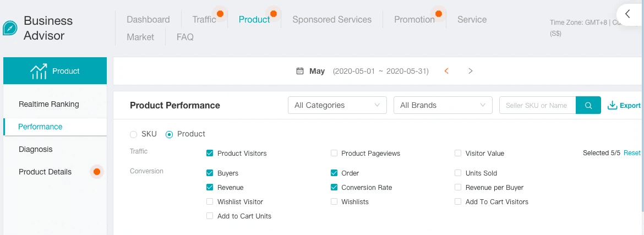This screenshot has height=235, width=644.
Task: Go to previous month with left arrow
Action: 446,71
